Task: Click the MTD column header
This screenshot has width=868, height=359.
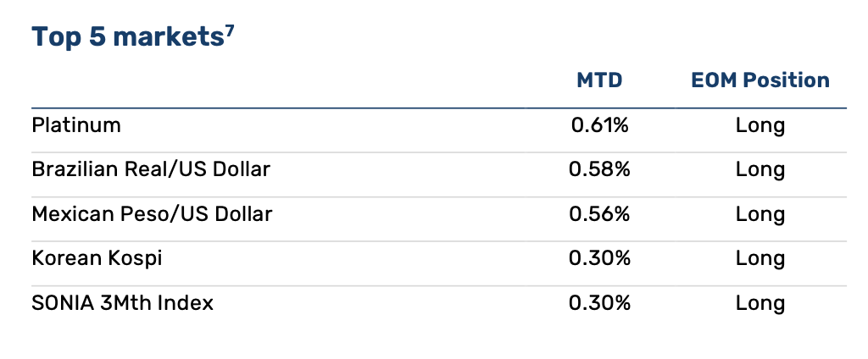Action: click(599, 81)
